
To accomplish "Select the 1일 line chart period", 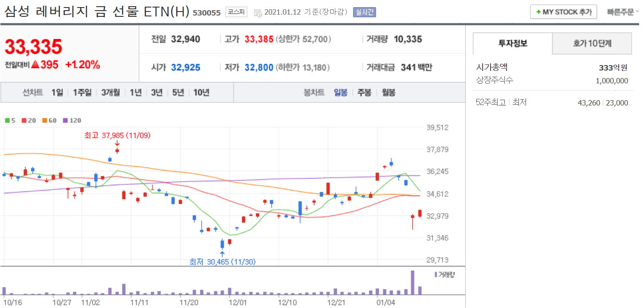I will click(x=57, y=92).
